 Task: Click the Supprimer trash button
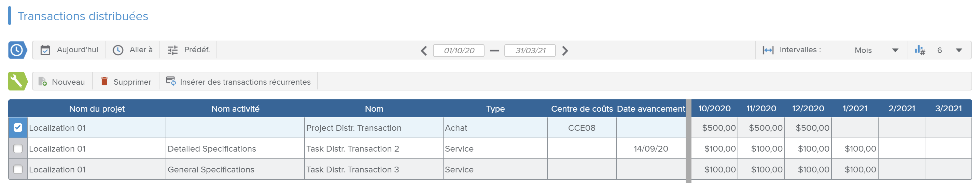pos(126,82)
